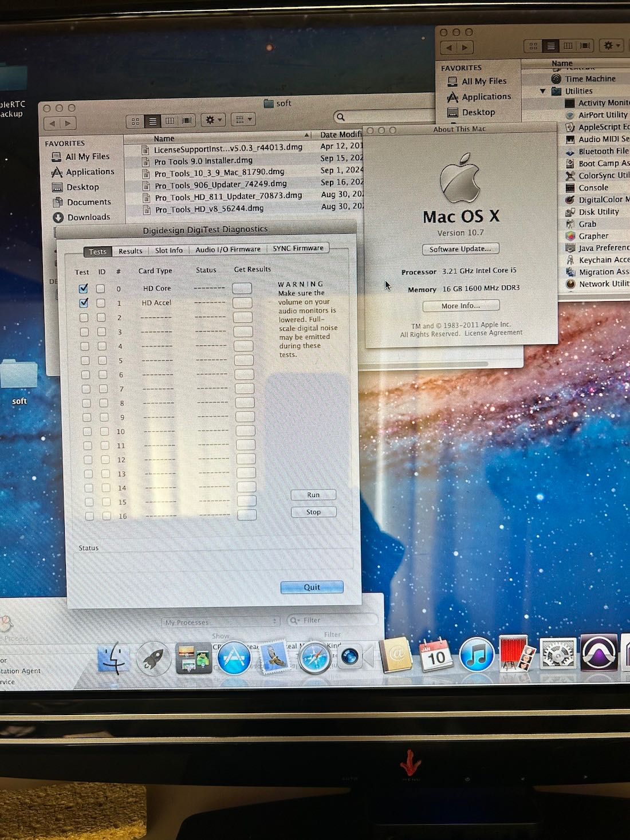This screenshot has width=630, height=840.
Task: Check the ID checkbox for HD Accel
Action: click(x=101, y=302)
